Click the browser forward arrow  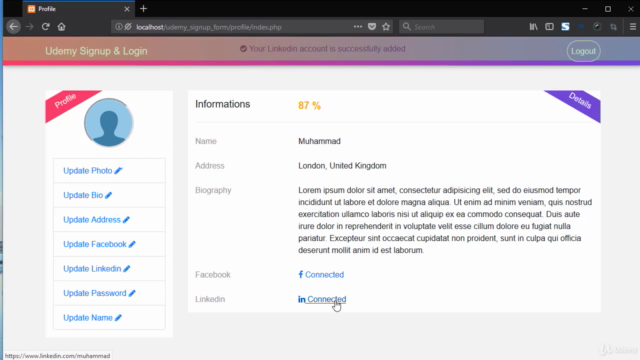point(29,27)
